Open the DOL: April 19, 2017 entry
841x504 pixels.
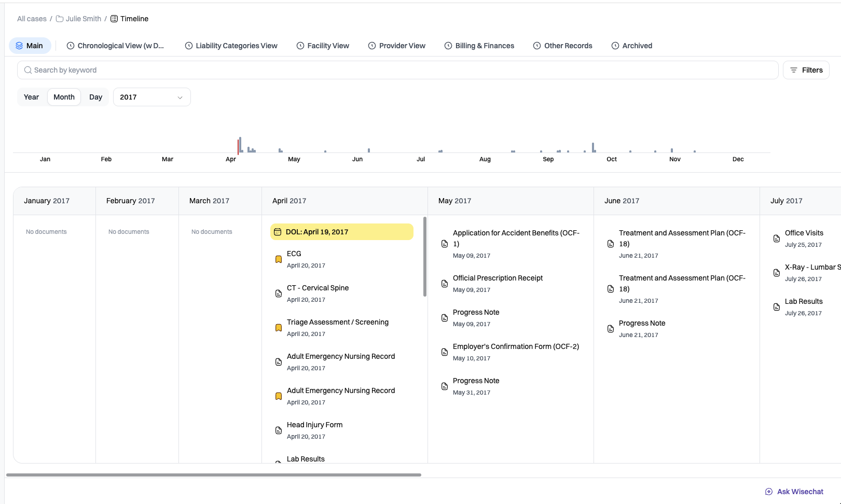[x=342, y=232]
